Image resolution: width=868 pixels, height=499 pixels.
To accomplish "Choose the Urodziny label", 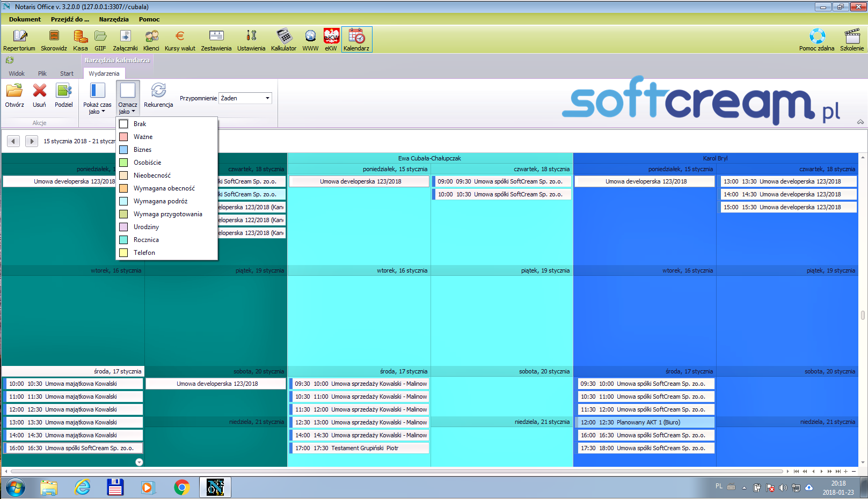I will (x=167, y=227).
